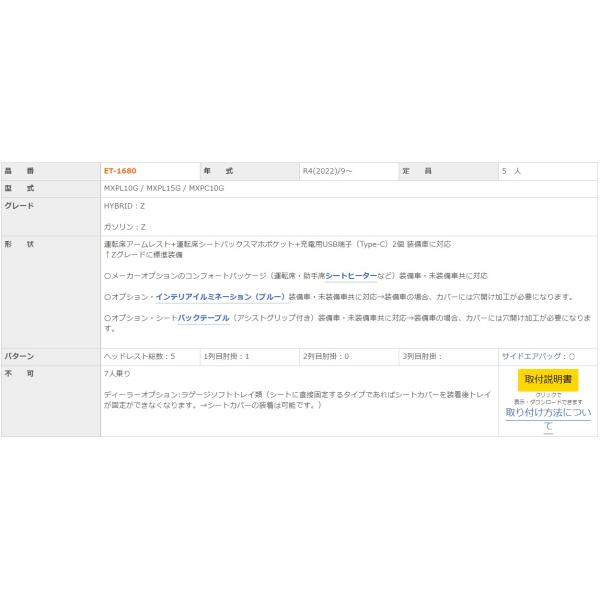600x600 pixels.
Task: Open the バックテーブル link
Action: [x=203, y=318]
